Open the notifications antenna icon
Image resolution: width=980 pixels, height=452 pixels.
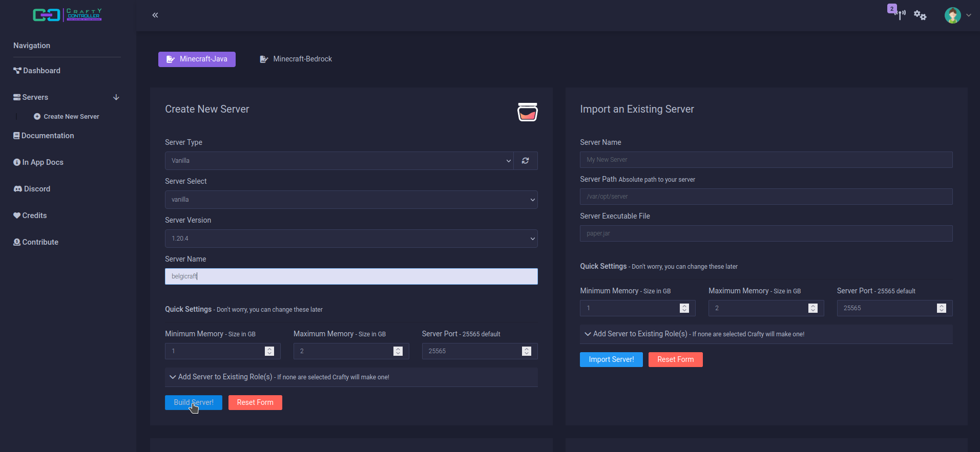pyautogui.click(x=900, y=14)
